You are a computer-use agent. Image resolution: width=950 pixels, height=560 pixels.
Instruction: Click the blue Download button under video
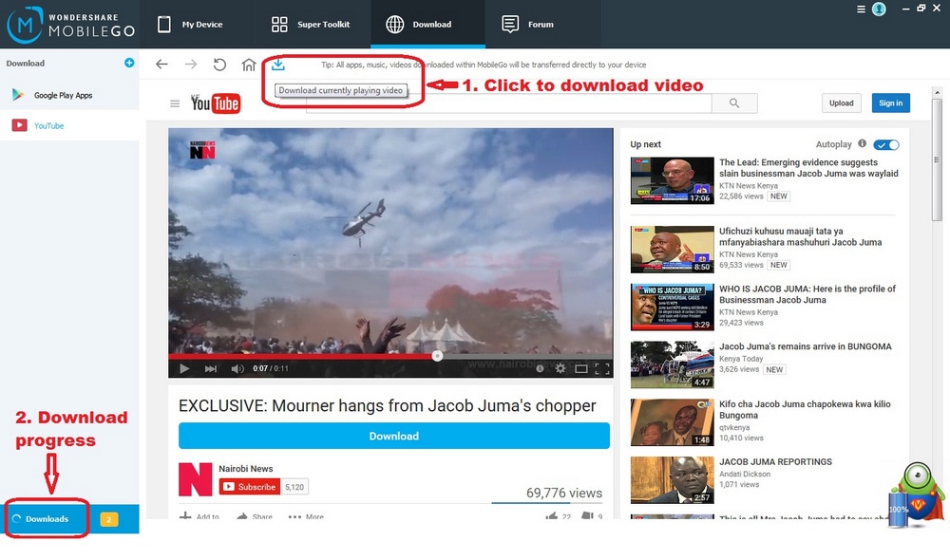coord(394,436)
